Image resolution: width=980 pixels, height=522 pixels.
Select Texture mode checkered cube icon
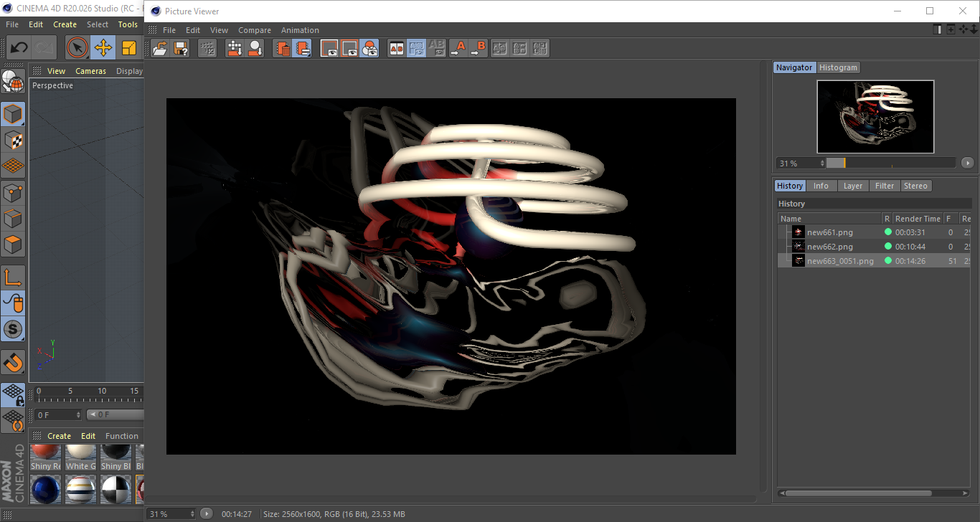(x=13, y=140)
